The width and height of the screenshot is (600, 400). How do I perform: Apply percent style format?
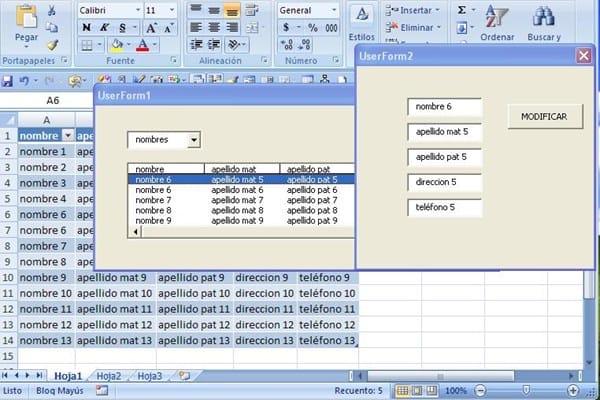(x=313, y=28)
